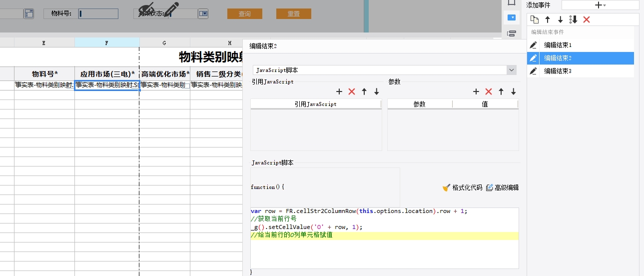The height and width of the screenshot is (276, 644).
Task: Open the date picker widget button
Action: pyautogui.click(x=29, y=13)
